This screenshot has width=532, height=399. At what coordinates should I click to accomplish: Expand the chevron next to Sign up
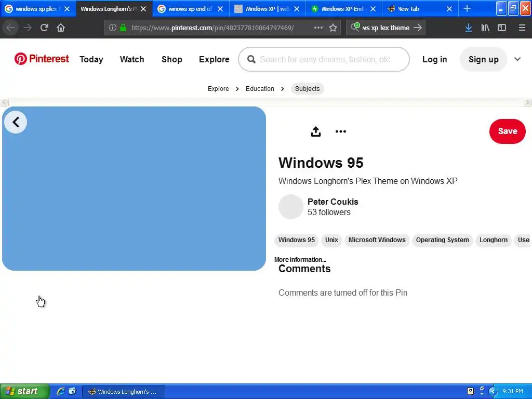click(x=517, y=59)
